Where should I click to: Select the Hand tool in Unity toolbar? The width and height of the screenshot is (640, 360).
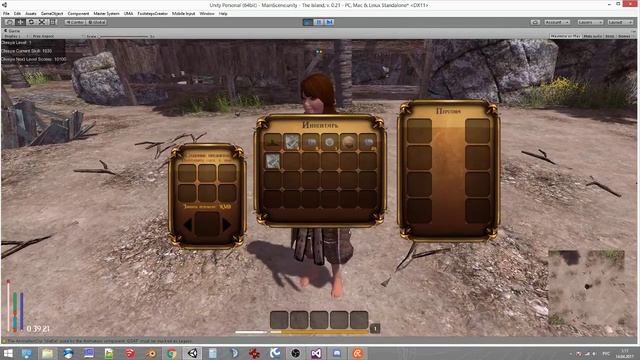[x=10, y=22]
